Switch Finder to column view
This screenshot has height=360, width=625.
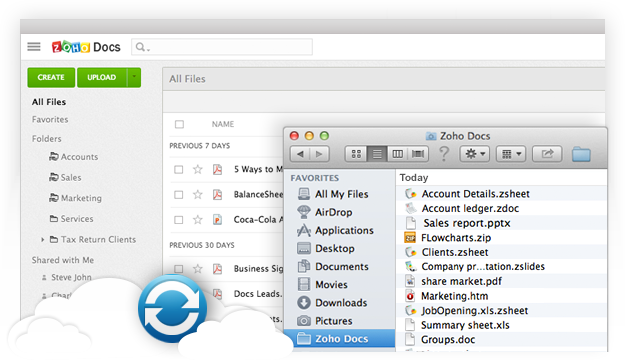pos(397,154)
